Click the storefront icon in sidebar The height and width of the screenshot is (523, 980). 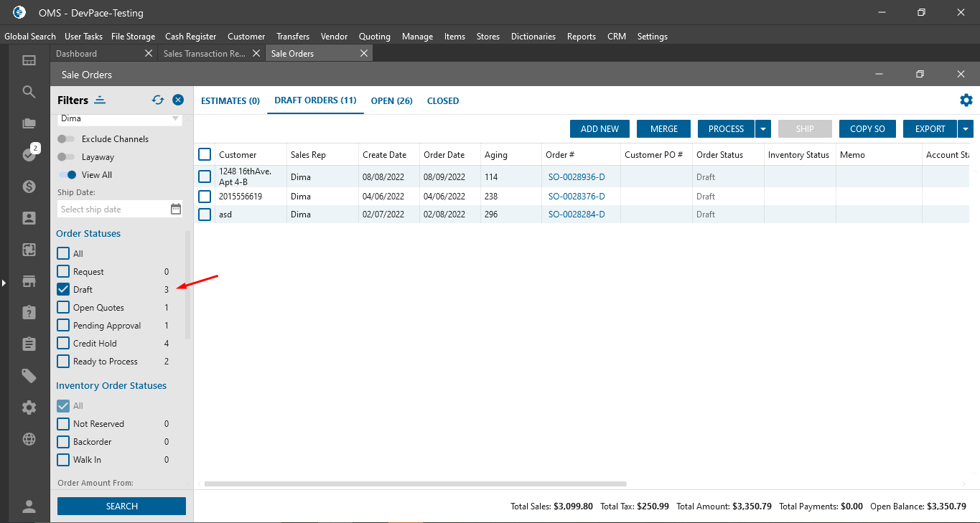(29, 281)
